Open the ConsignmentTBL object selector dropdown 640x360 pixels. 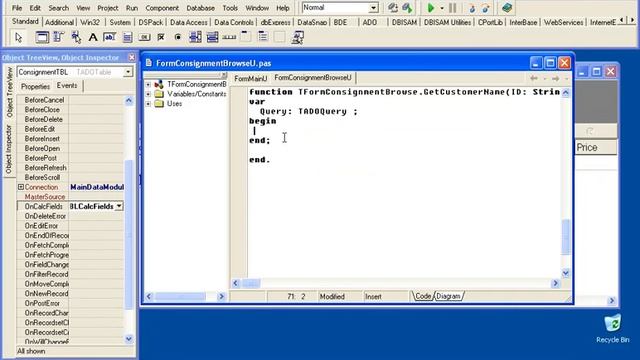pos(128,72)
